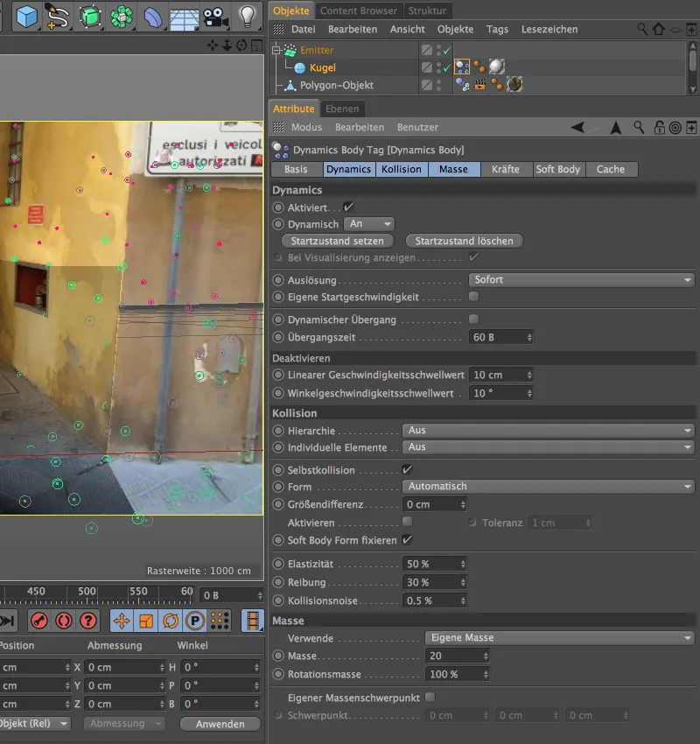Toggle the parameter keyframe P button

click(x=195, y=621)
